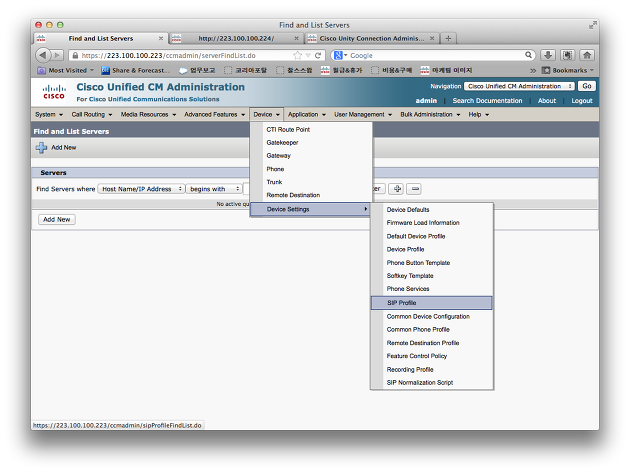Image resolution: width=630 pixels, height=473 pixels.
Task: Click the Search Documentation link
Action: (x=487, y=101)
